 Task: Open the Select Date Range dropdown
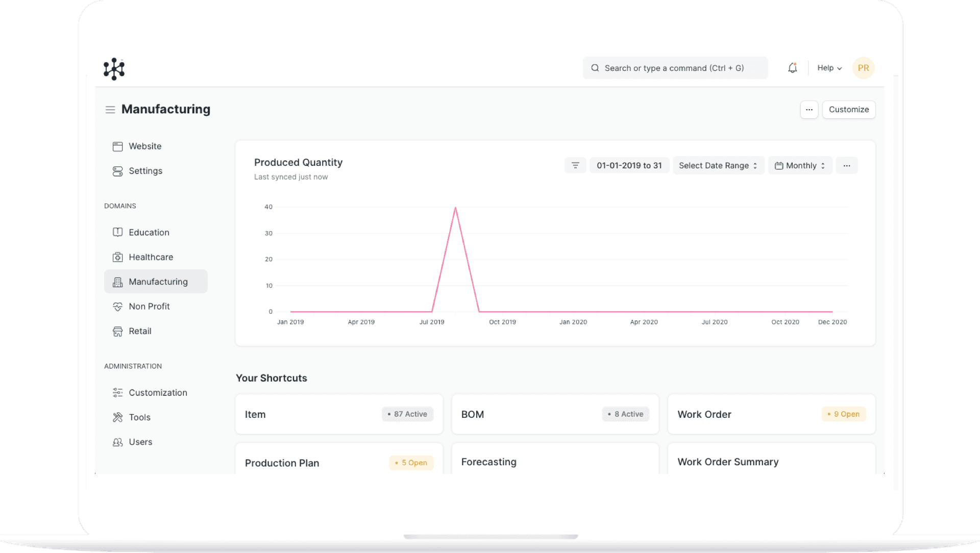718,165
